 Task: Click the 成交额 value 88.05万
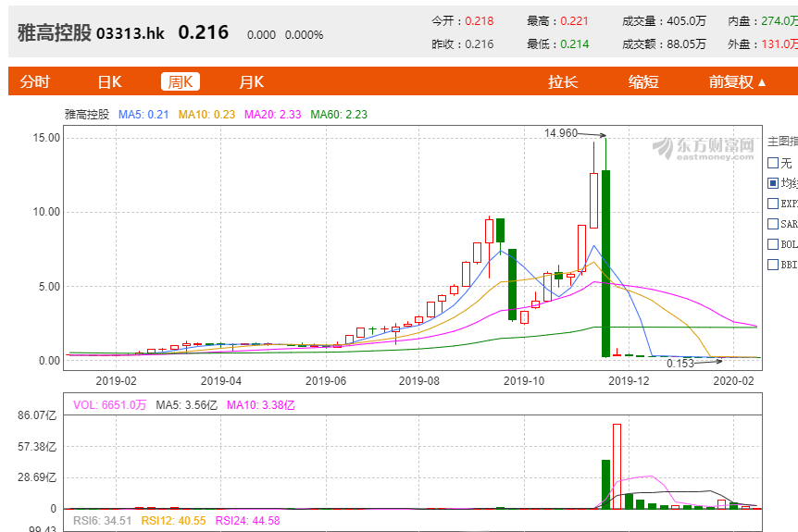pyautogui.click(x=687, y=44)
